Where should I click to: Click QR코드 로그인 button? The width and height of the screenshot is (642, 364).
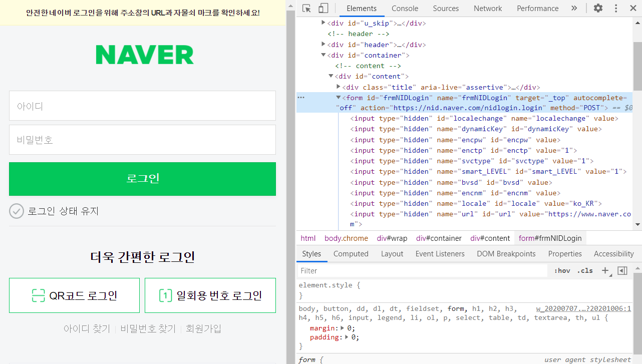(74, 295)
